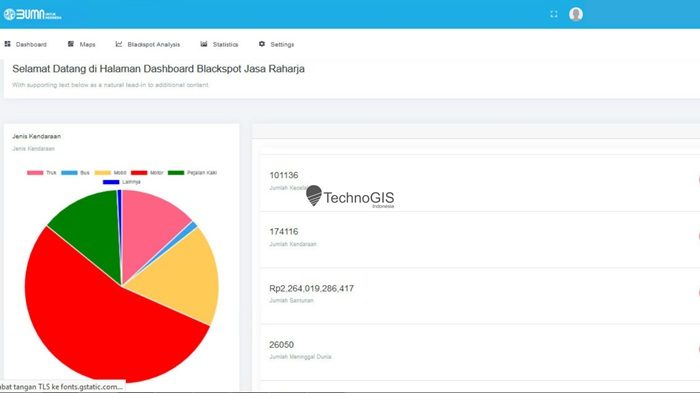Toggle the Mobil legend swatch
Image resolution: width=700 pixels, height=393 pixels.
[x=102, y=172]
